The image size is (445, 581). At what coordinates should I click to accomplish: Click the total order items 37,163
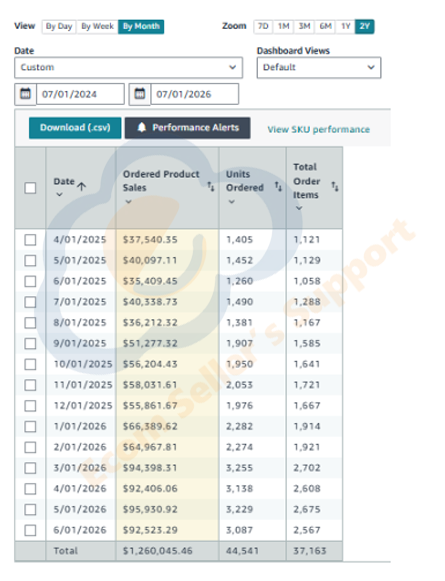[310, 551]
